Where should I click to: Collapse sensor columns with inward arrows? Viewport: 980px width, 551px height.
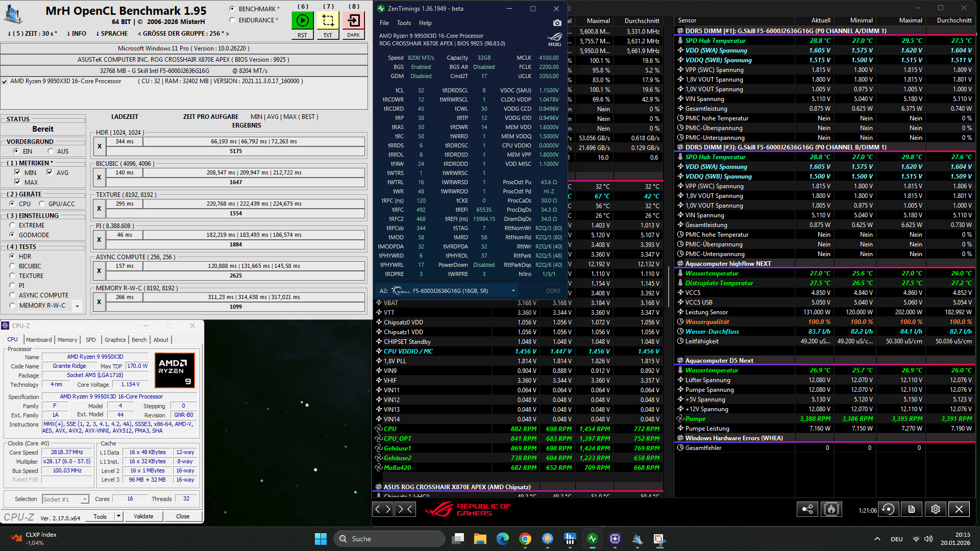(x=405, y=509)
